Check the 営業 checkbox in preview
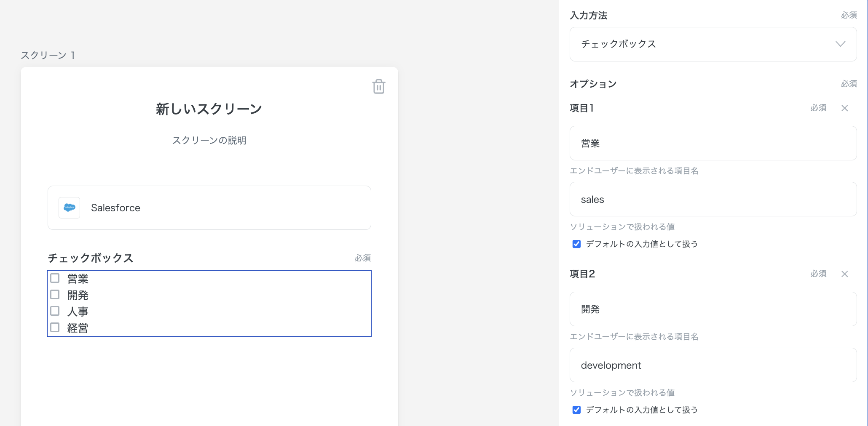 (55, 278)
